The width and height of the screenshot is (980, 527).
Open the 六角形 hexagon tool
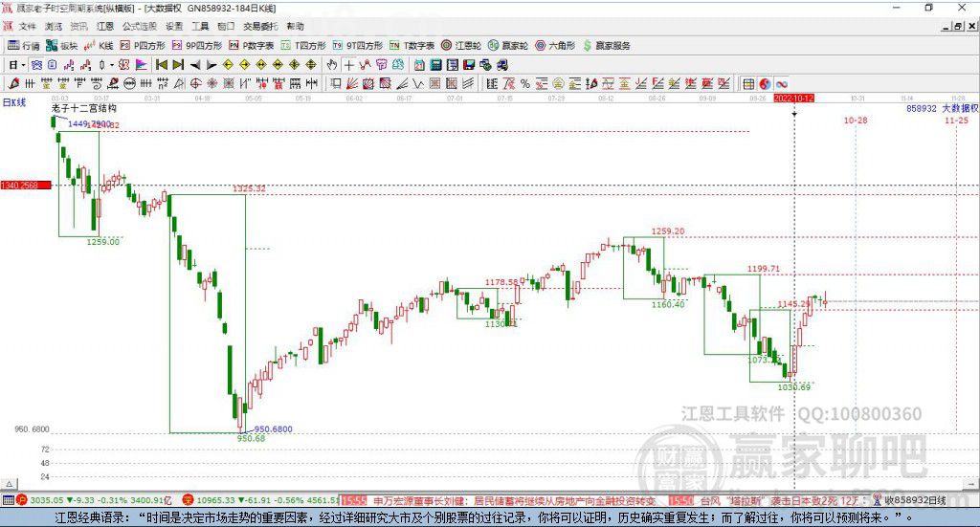pos(555,46)
